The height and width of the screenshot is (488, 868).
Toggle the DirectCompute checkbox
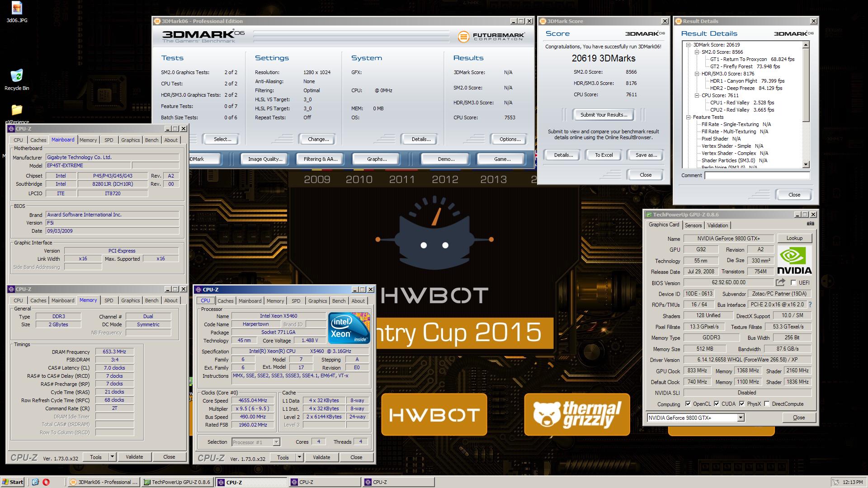(767, 404)
